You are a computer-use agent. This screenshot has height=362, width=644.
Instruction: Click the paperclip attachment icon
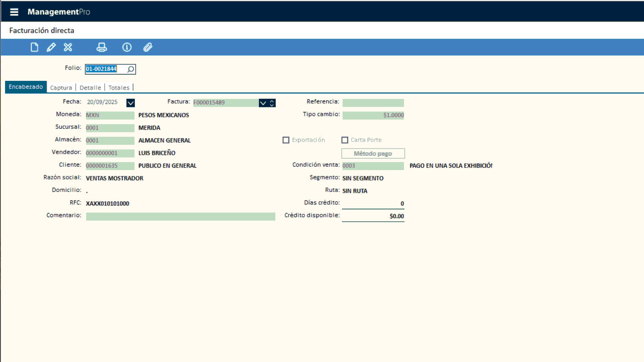tap(148, 47)
